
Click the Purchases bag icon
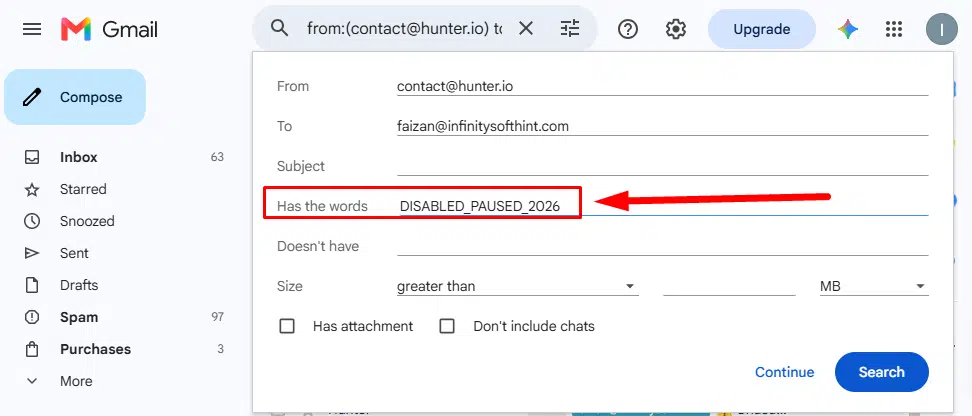pyautogui.click(x=32, y=349)
